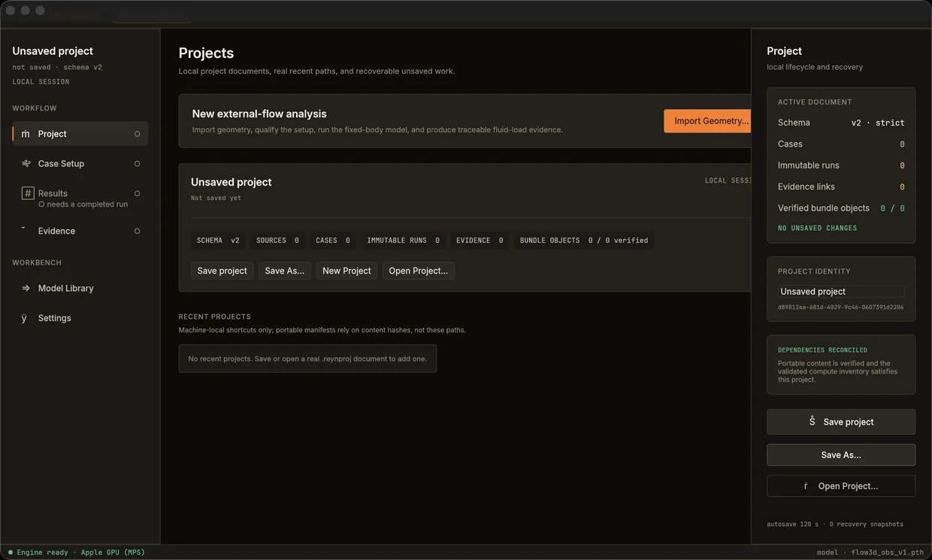Click the 'v2 · strict' schema value

coord(878,123)
